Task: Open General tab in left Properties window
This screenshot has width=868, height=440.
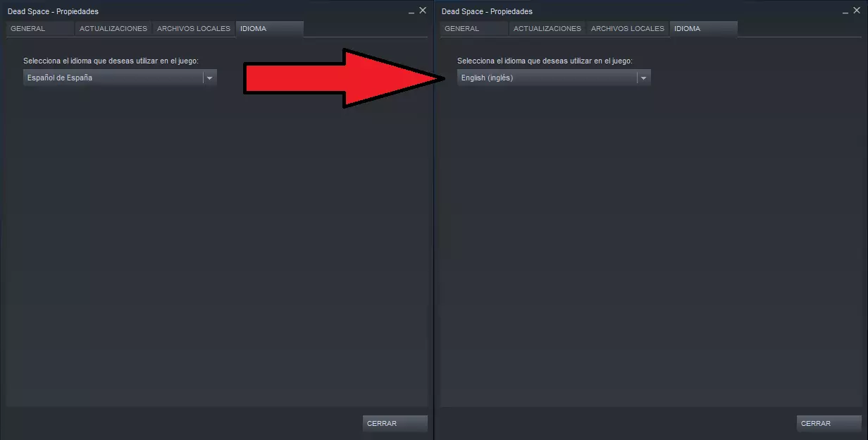Action: tap(40, 29)
